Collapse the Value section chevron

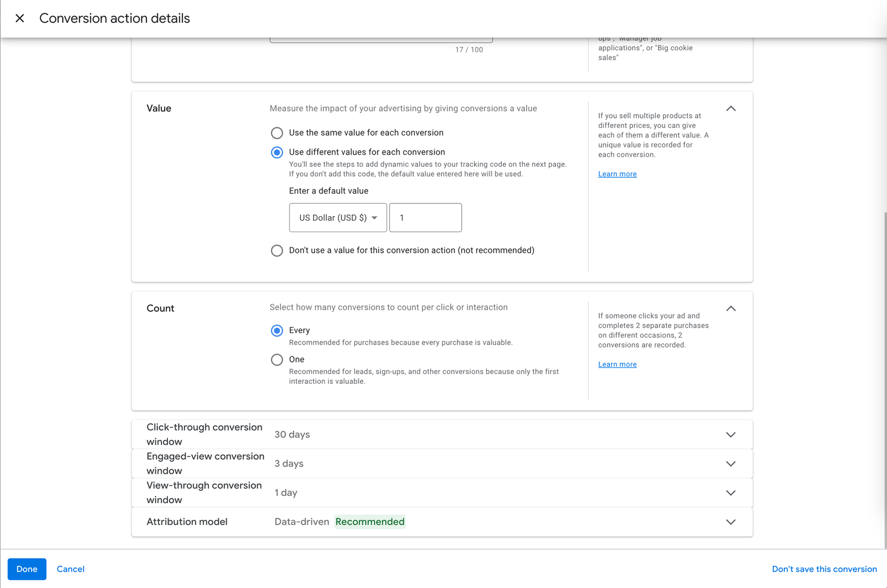[x=731, y=109]
